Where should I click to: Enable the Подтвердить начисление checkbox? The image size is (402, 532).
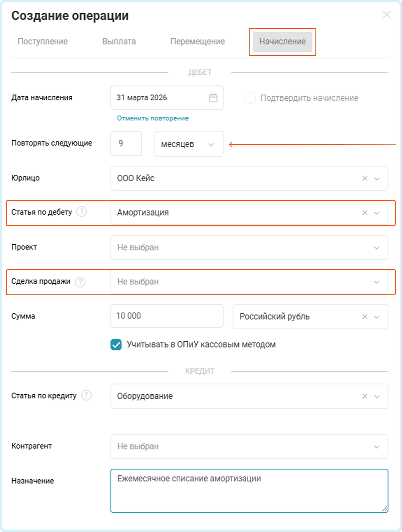point(249,98)
